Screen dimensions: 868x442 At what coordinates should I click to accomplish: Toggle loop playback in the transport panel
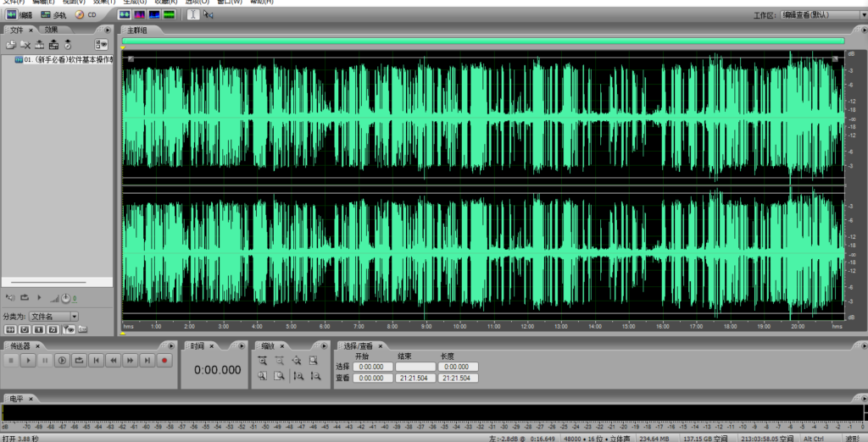(x=79, y=360)
